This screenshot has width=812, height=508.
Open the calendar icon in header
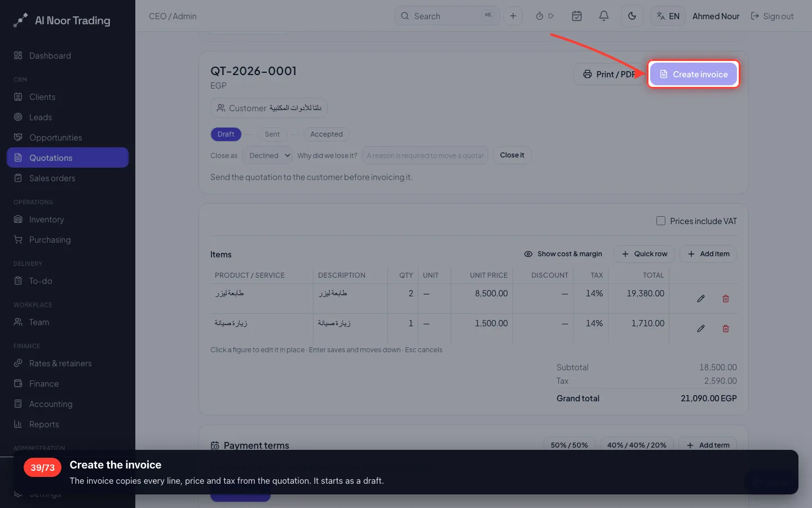pyautogui.click(x=577, y=16)
